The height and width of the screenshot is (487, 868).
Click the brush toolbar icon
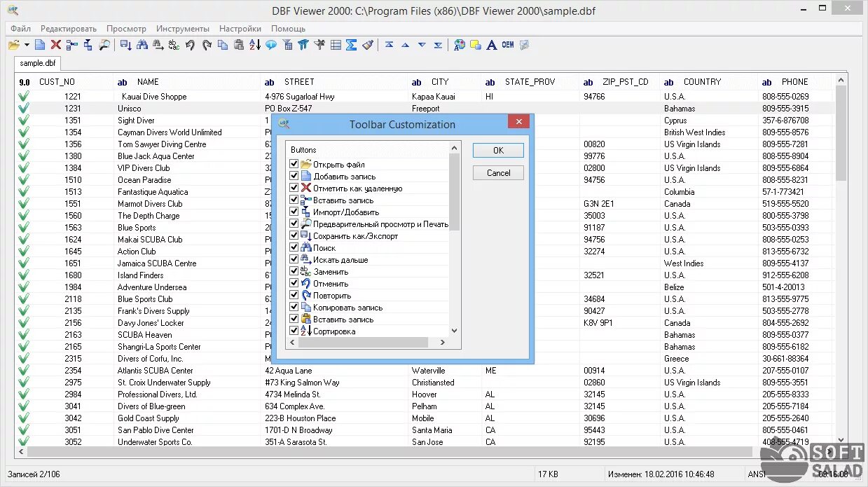tap(368, 45)
